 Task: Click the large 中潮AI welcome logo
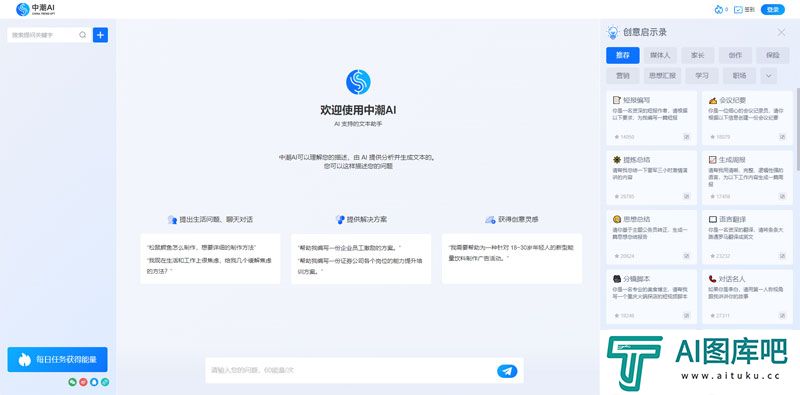click(358, 82)
